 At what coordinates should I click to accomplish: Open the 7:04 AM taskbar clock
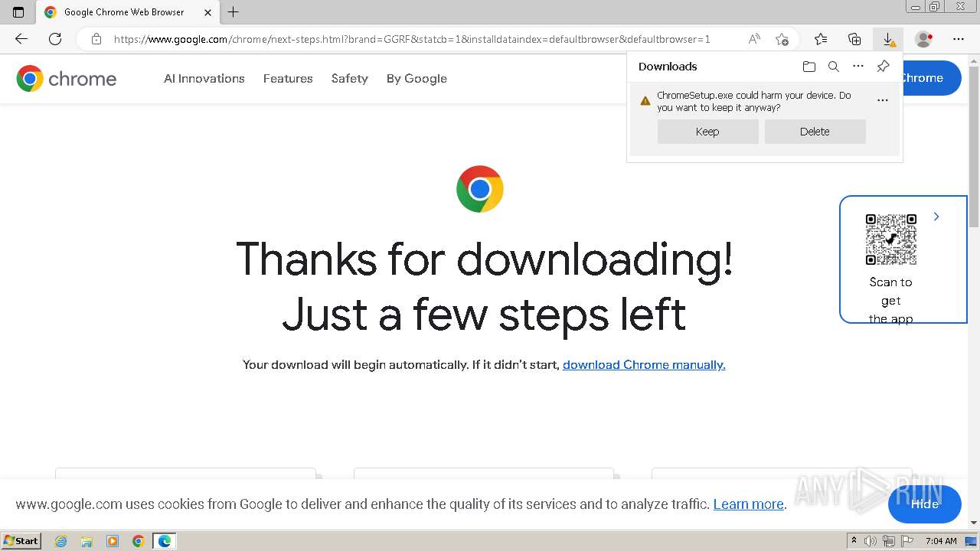click(941, 541)
